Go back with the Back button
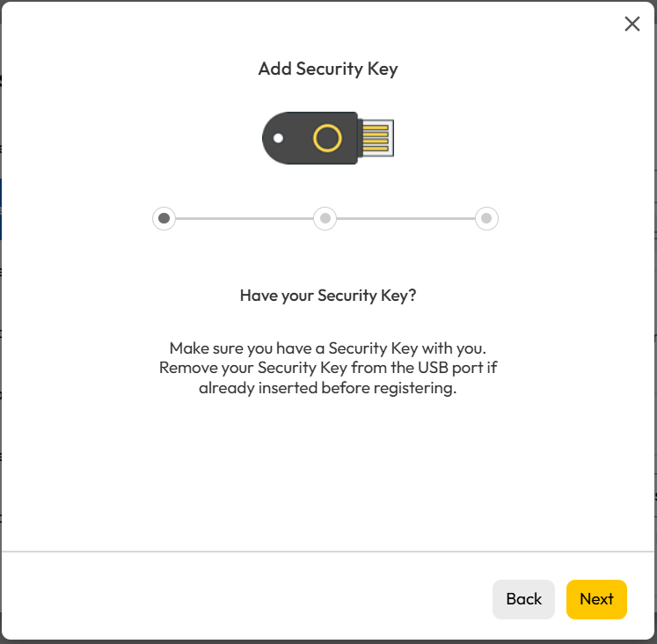Screen dimensions: 657x644 [523, 599]
